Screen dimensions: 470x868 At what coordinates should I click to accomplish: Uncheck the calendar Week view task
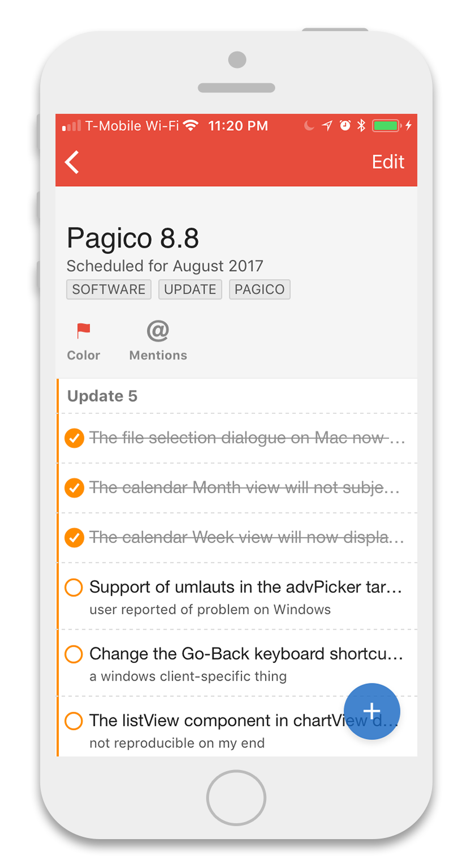coord(74,538)
